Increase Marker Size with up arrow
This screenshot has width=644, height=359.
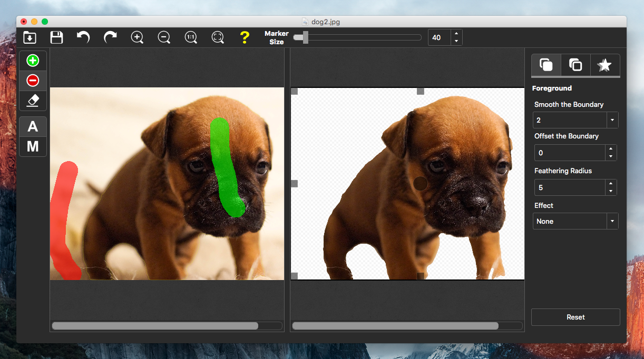pos(456,34)
